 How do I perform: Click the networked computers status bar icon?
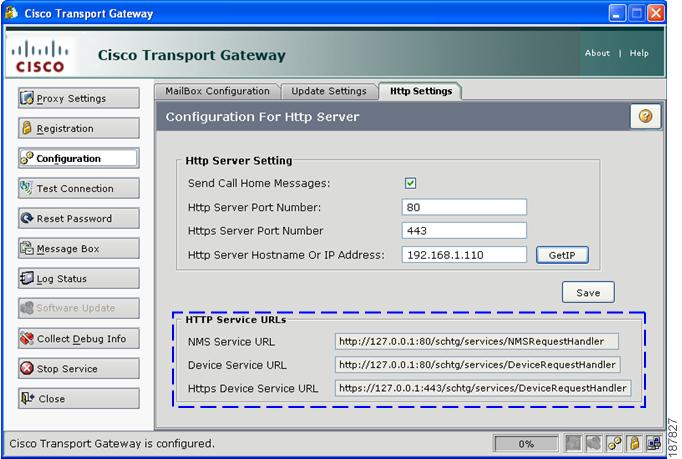(654, 443)
